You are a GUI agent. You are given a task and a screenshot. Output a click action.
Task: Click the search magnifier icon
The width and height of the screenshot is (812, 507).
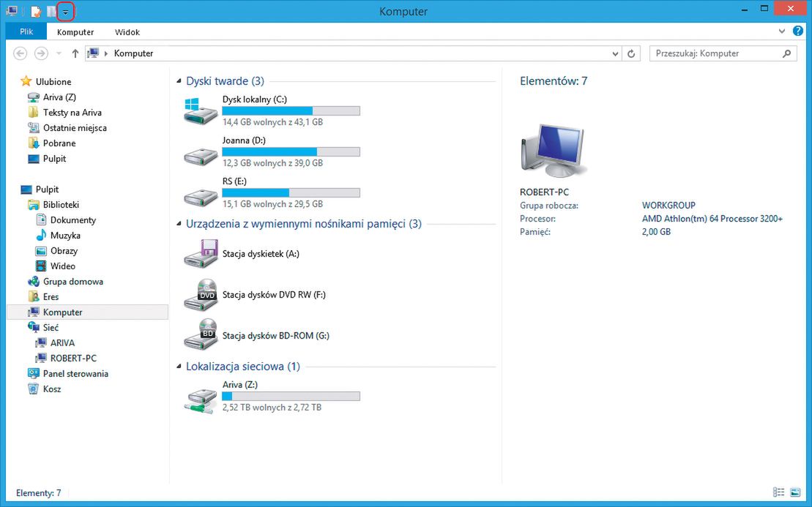(786, 53)
